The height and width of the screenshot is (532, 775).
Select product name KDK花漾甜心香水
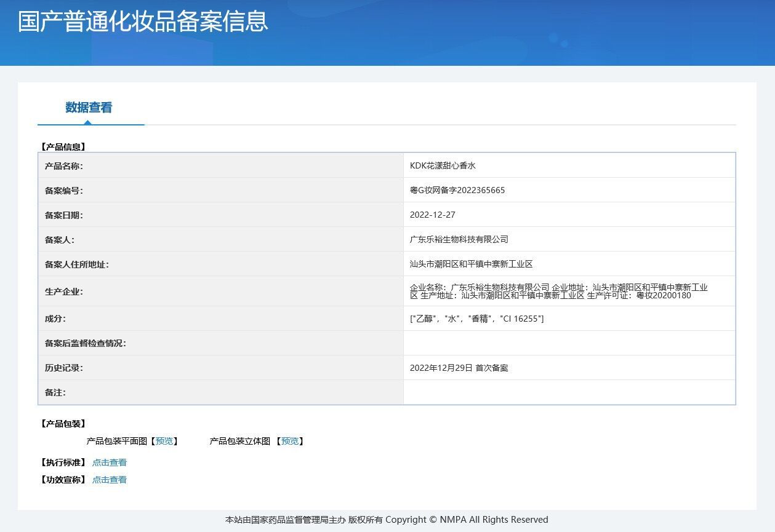(443, 165)
